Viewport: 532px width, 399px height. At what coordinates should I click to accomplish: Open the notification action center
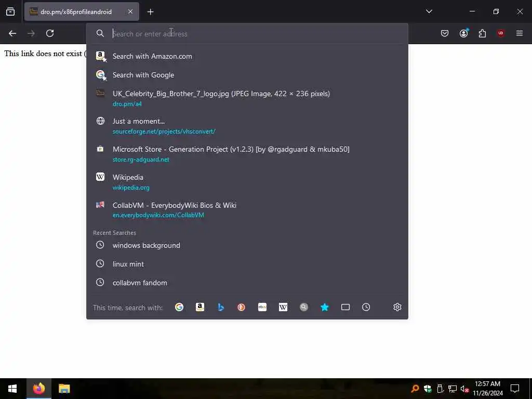click(x=515, y=389)
